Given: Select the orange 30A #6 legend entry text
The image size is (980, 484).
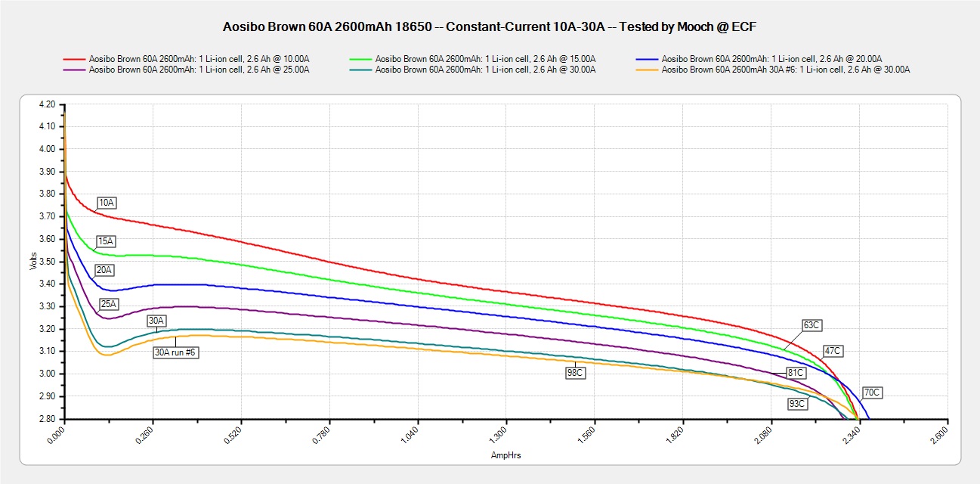Looking at the screenshot, I should (785, 70).
